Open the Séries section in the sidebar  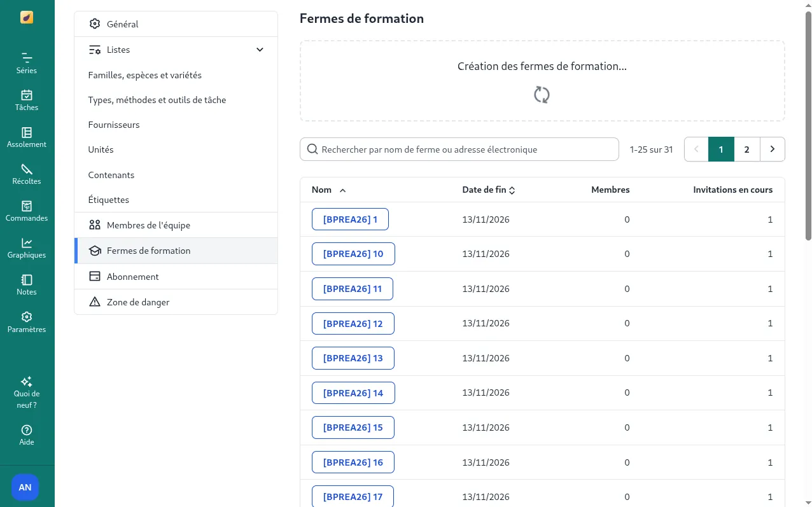[x=26, y=64]
